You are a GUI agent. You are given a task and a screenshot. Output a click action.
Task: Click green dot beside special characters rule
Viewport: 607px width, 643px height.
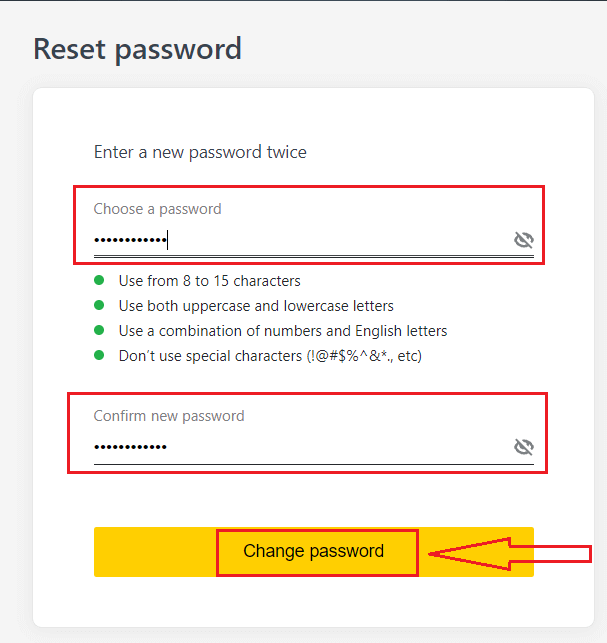(x=99, y=355)
